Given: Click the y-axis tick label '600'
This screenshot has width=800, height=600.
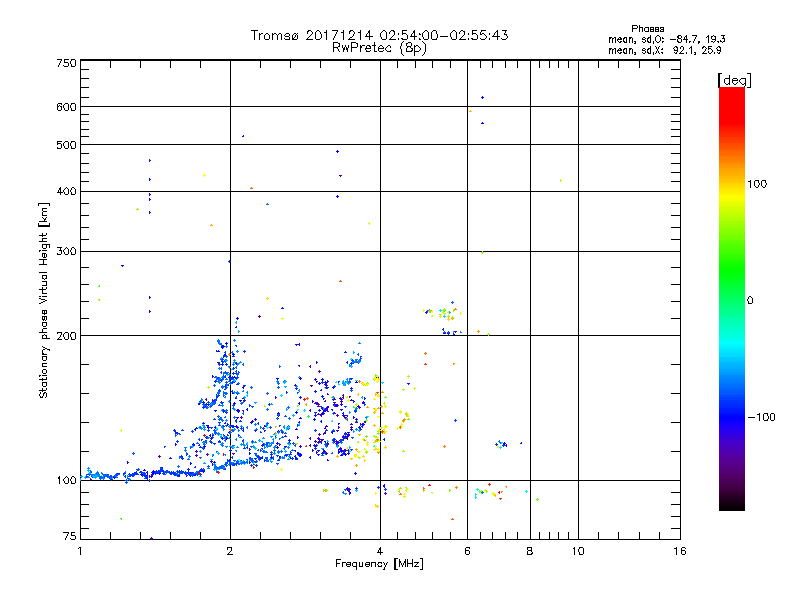Looking at the screenshot, I should [x=66, y=107].
